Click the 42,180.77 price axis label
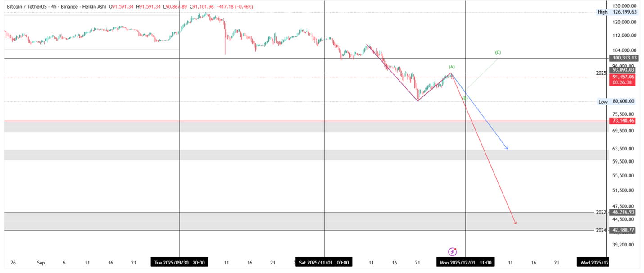644x273 pixels. click(x=623, y=230)
